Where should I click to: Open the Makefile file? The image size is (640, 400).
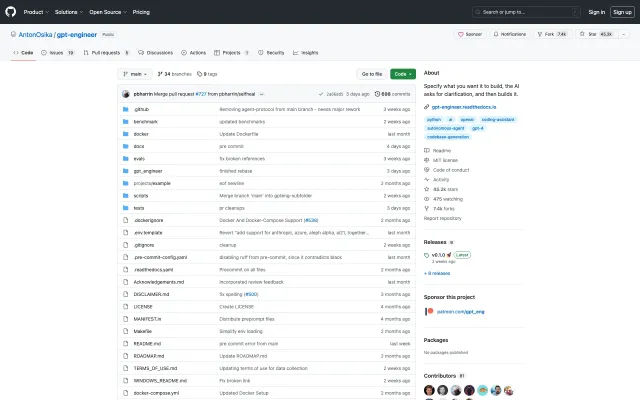click(x=142, y=331)
